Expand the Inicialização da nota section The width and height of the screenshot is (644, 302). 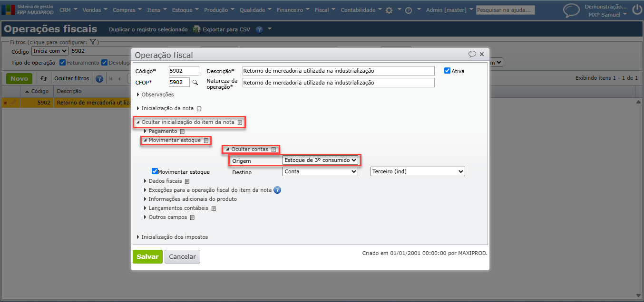pyautogui.click(x=165, y=109)
